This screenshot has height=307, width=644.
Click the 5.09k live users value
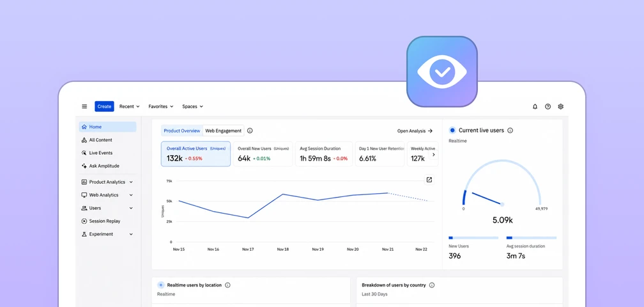pos(503,220)
